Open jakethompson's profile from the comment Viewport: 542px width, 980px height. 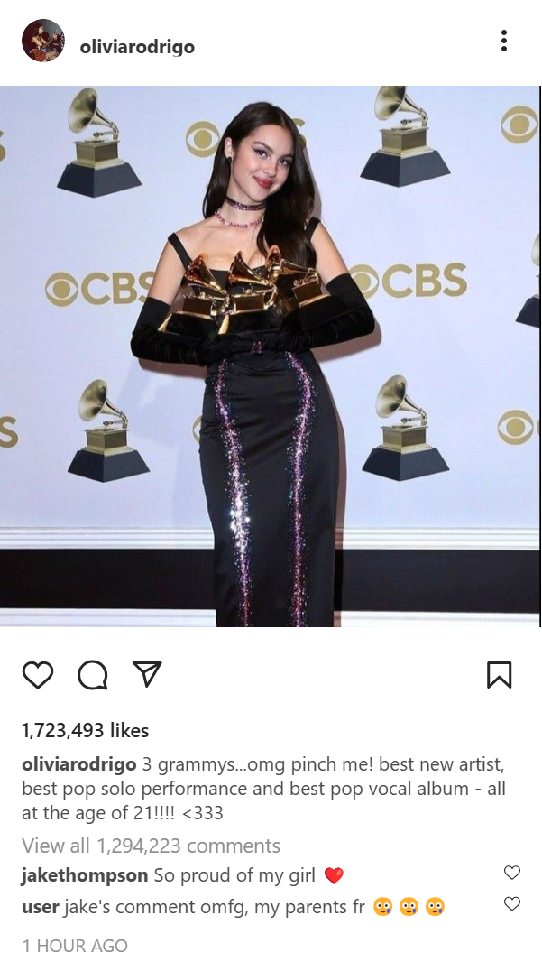(85, 875)
